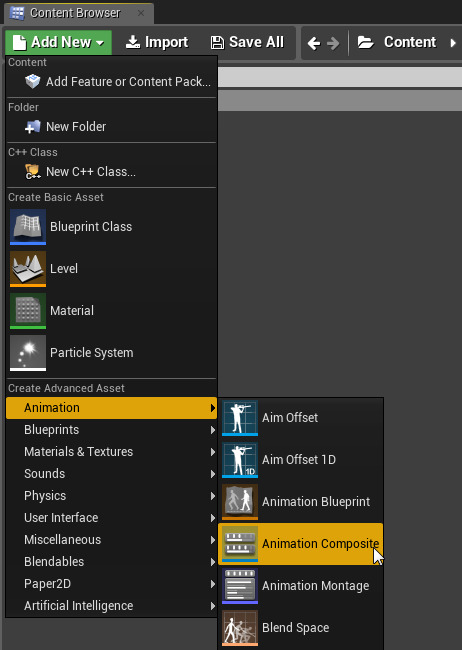Open the Paper2D menu entry

[x=112, y=584]
